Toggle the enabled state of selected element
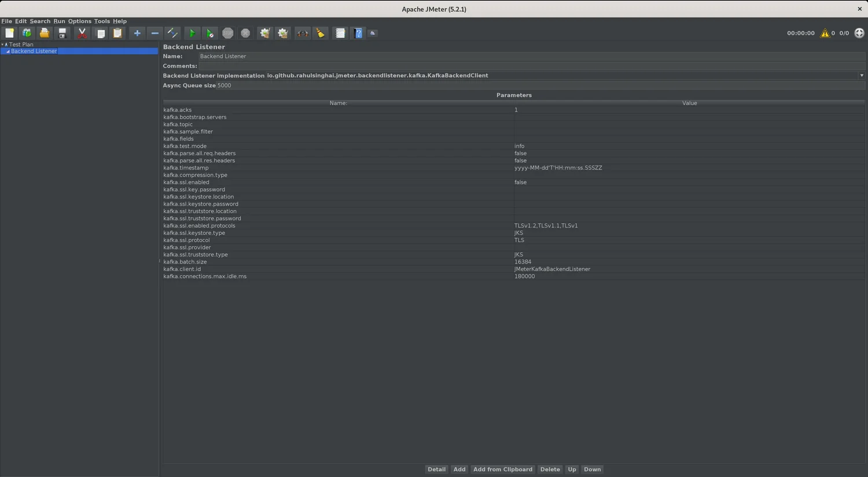Screen dimensions: 868x477 (172, 33)
